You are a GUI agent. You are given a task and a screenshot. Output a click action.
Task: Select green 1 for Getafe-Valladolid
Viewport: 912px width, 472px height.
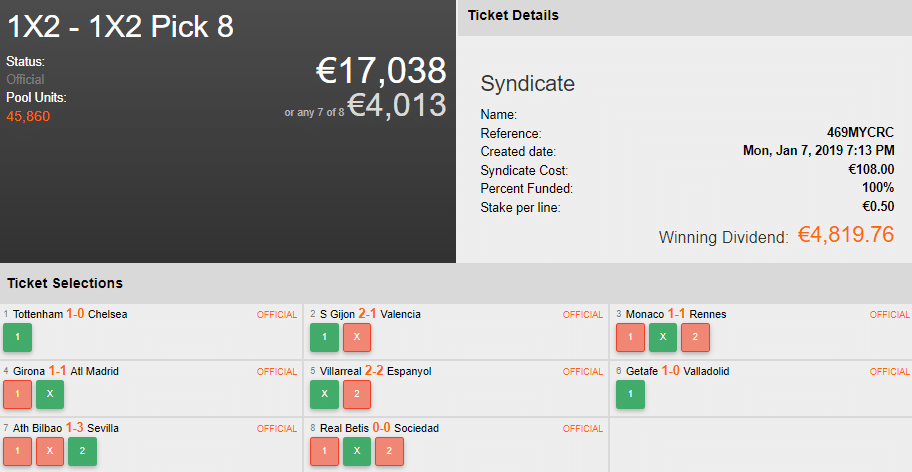tap(630, 394)
